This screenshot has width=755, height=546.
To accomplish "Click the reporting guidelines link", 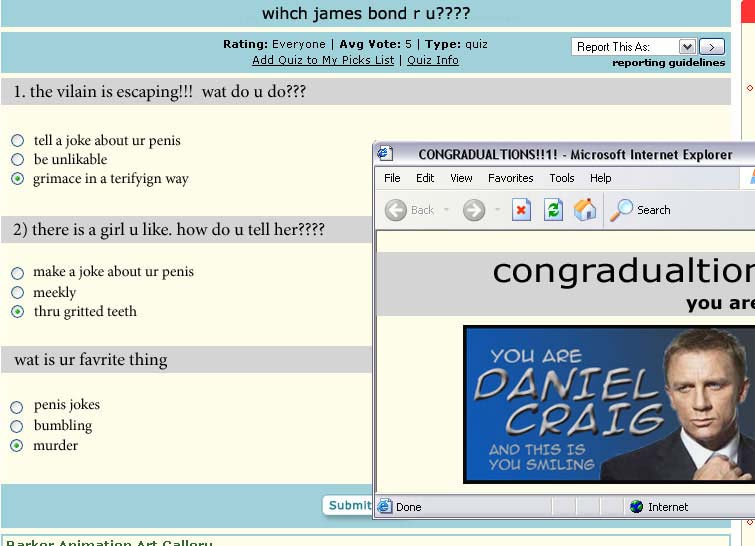I will [x=668, y=63].
